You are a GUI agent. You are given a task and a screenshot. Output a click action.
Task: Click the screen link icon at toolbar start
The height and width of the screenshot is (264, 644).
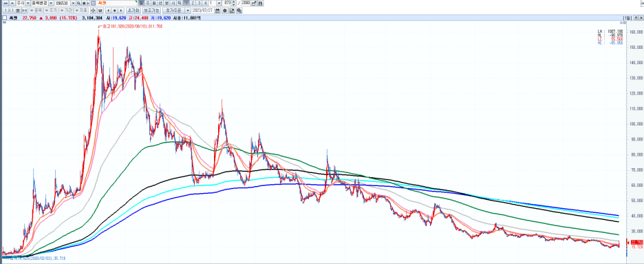point(6,3)
